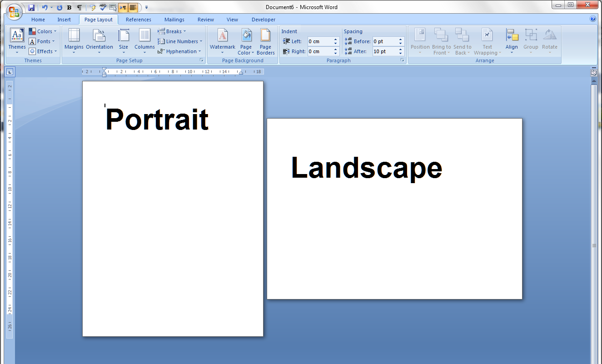
Task: Open the Line Numbers dropdown
Action: click(180, 41)
